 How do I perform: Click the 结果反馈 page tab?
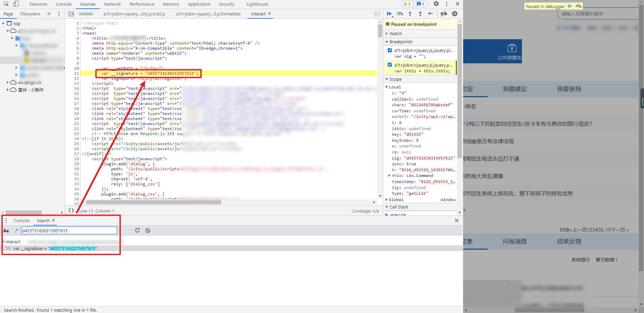pyautogui.click(x=569, y=241)
